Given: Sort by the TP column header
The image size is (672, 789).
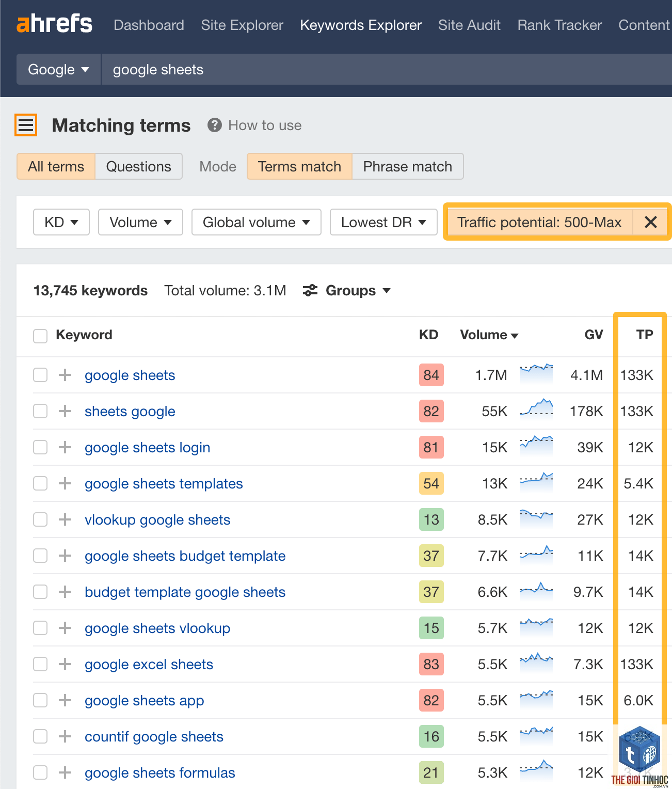Looking at the screenshot, I should click(x=645, y=335).
